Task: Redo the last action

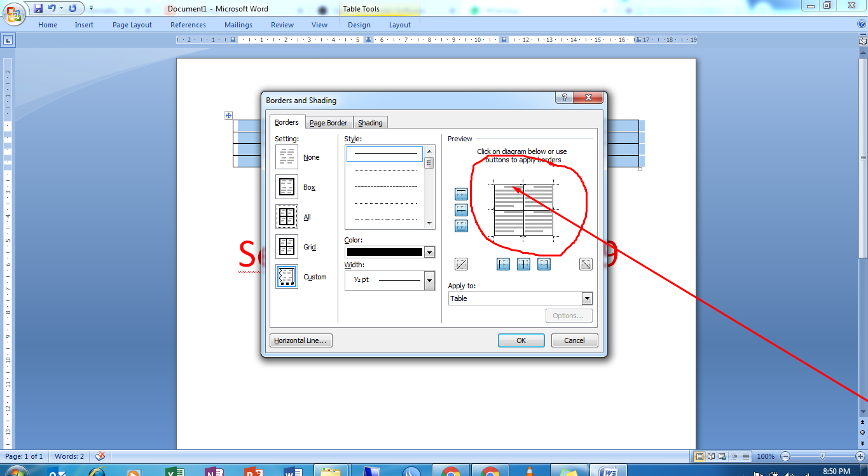Action: (x=72, y=8)
